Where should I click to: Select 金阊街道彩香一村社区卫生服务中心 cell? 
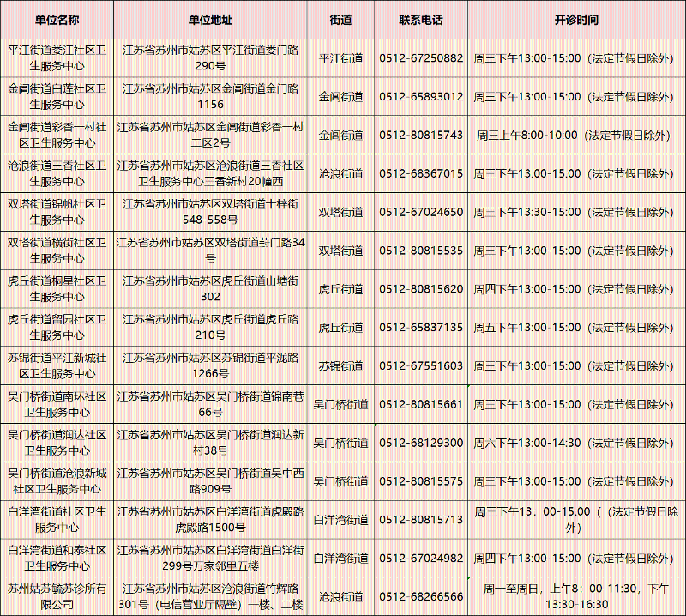pyautogui.click(x=57, y=136)
